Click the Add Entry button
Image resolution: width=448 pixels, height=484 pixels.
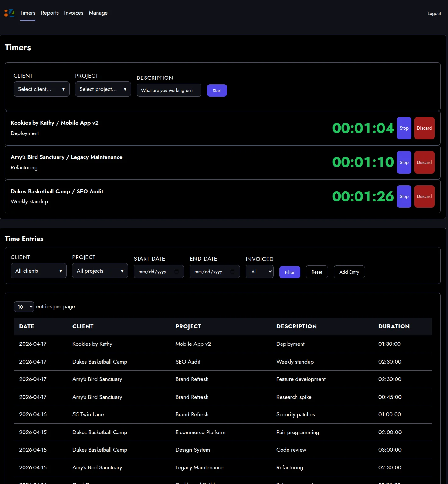(x=349, y=272)
